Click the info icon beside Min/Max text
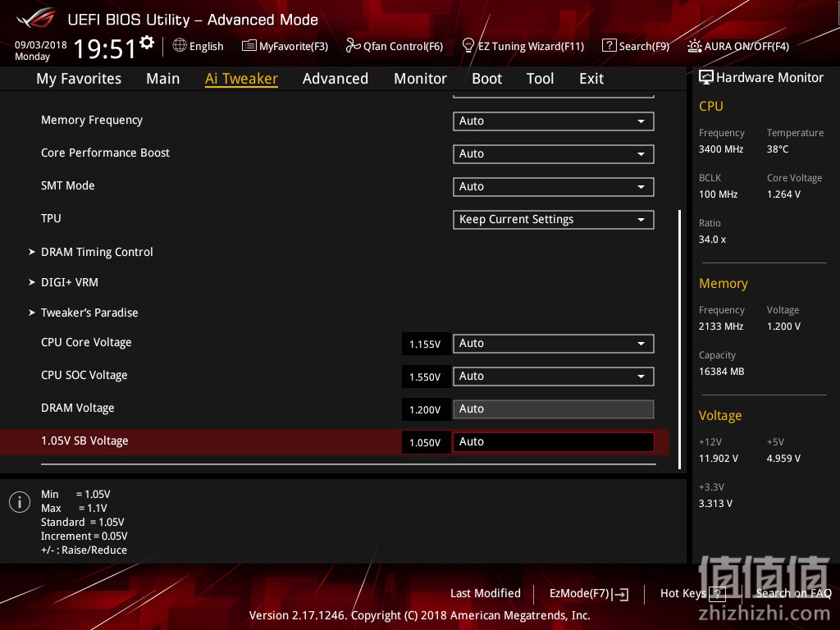The image size is (840, 630). coord(20,502)
